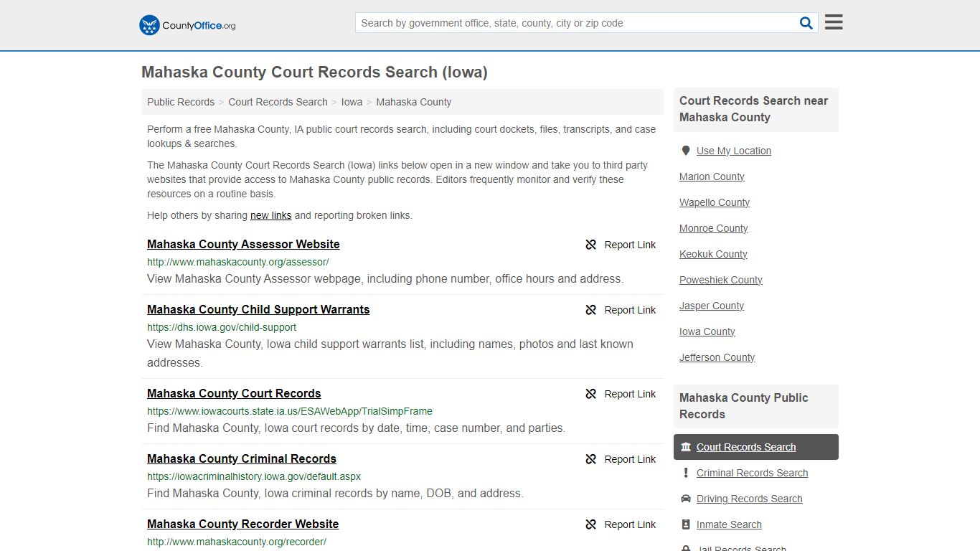Image resolution: width=980 pixels, height=551 pixels.
Task: Open Mahaska County Assessor Website
Action: coord(243,244)
